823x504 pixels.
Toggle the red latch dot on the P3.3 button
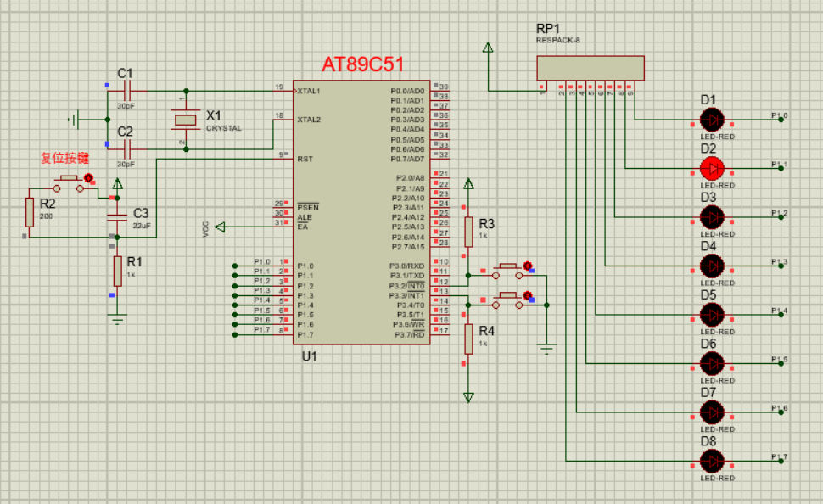click(528, 295)
